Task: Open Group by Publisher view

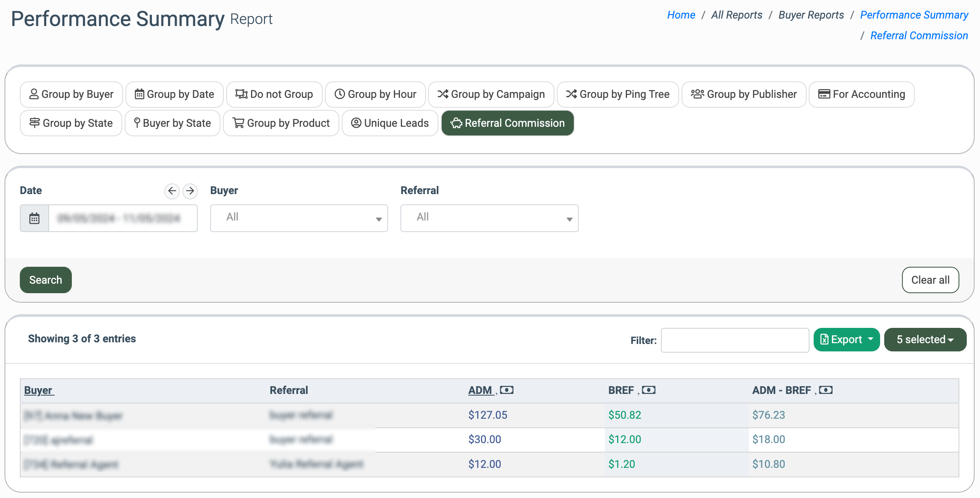Action: tap(743, 94)
